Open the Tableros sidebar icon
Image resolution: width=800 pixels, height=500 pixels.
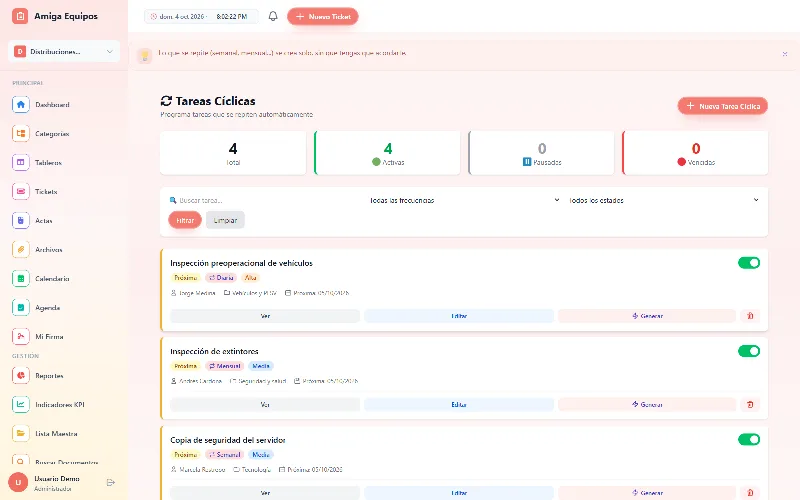pos(20,163)
